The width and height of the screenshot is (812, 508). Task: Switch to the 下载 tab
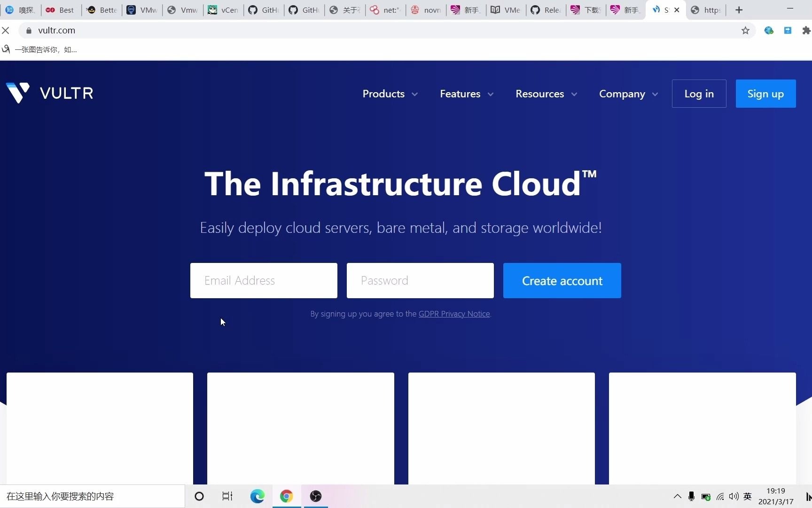pos(587,10)
